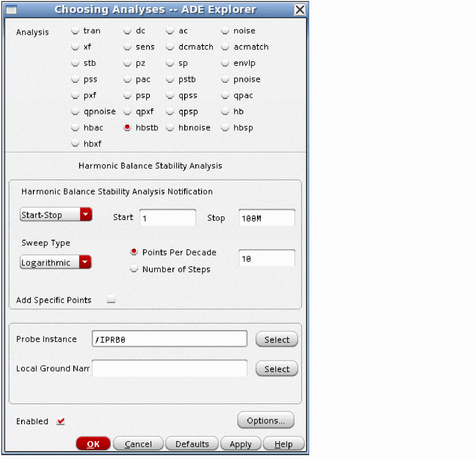Select acmatch analysis radio button
The image size is (476, 459).
click(x=225, y=47)
